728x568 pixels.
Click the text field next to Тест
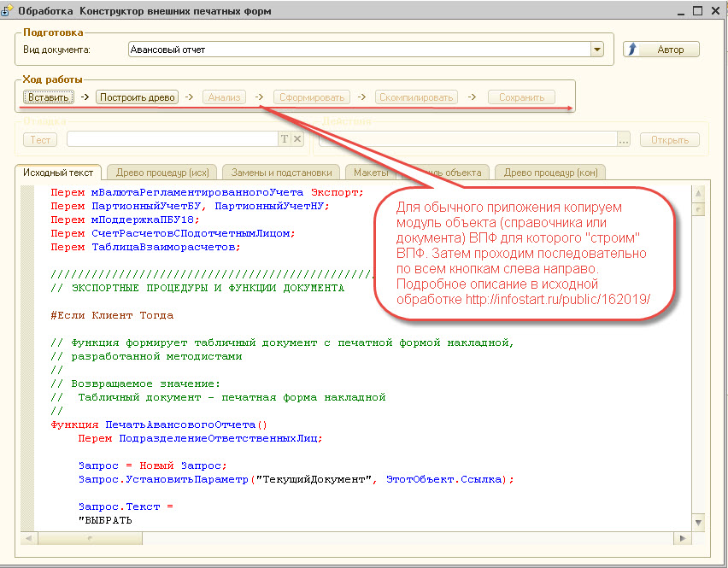click(171, 139)
